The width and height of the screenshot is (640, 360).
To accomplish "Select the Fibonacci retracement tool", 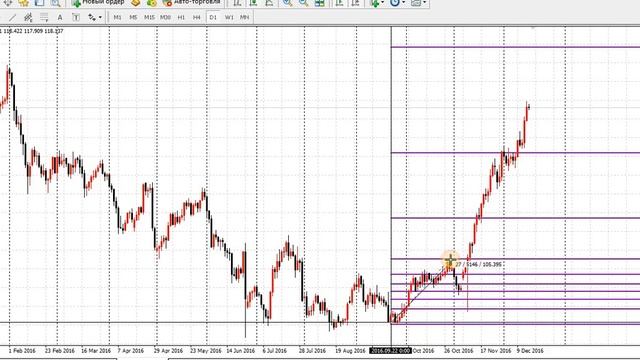I will (x=44, y=17).
